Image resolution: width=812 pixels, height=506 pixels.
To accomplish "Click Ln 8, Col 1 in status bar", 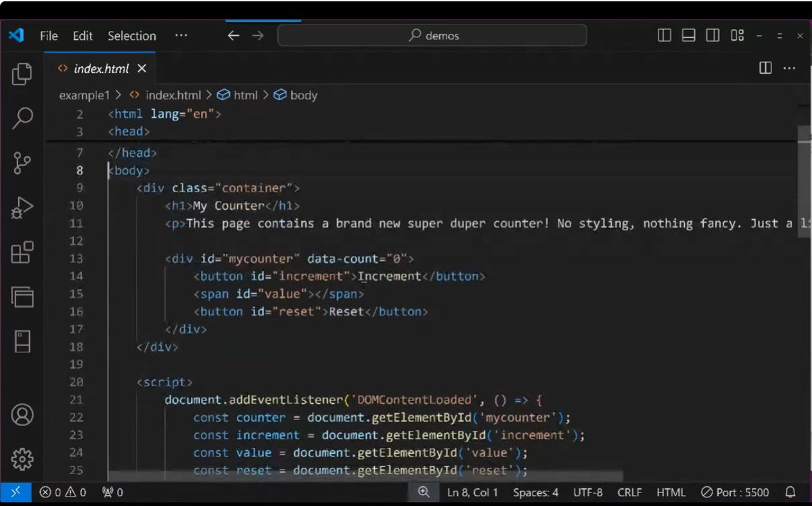I will tap(472, 492).
